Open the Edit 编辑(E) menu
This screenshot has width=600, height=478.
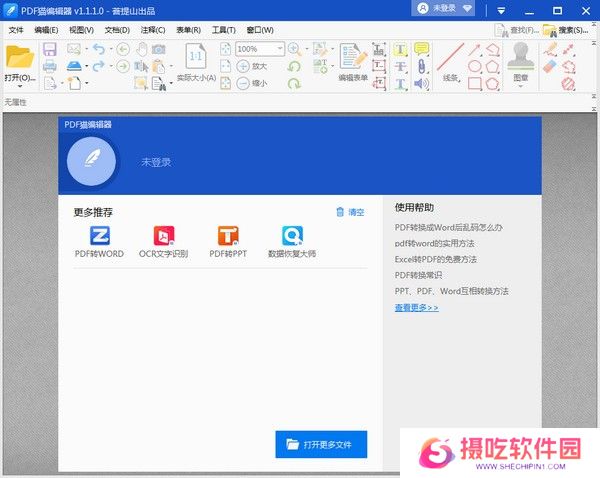pyautogui.click(x=46, y=30)
